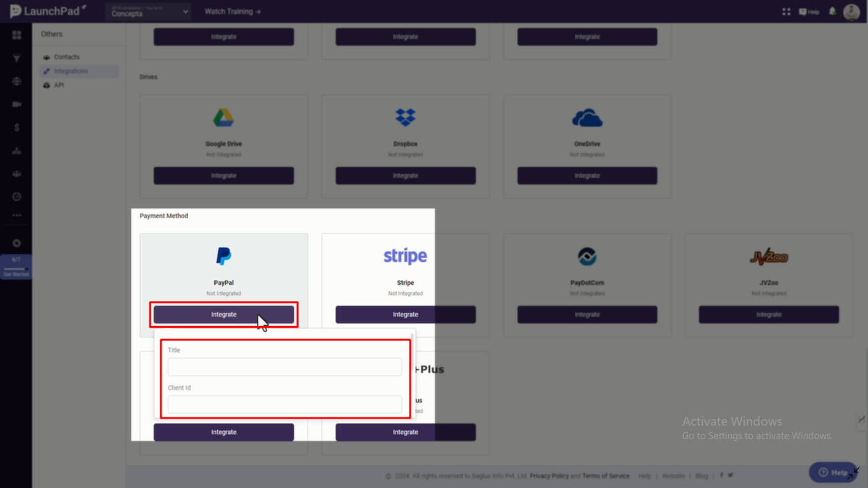
Task: Open Help in the top bar
Action: click(809, 11)
